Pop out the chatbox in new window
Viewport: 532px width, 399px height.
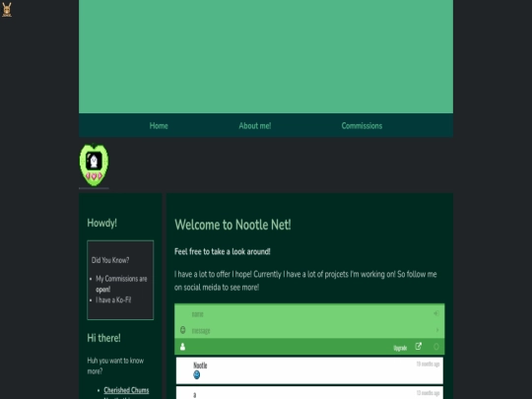[419, 347]
